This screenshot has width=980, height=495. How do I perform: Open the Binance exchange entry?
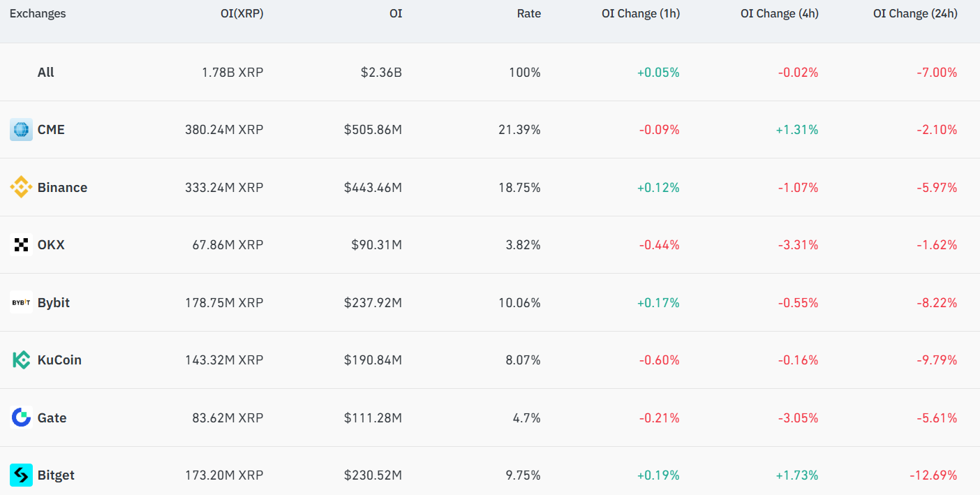(63, 187)
